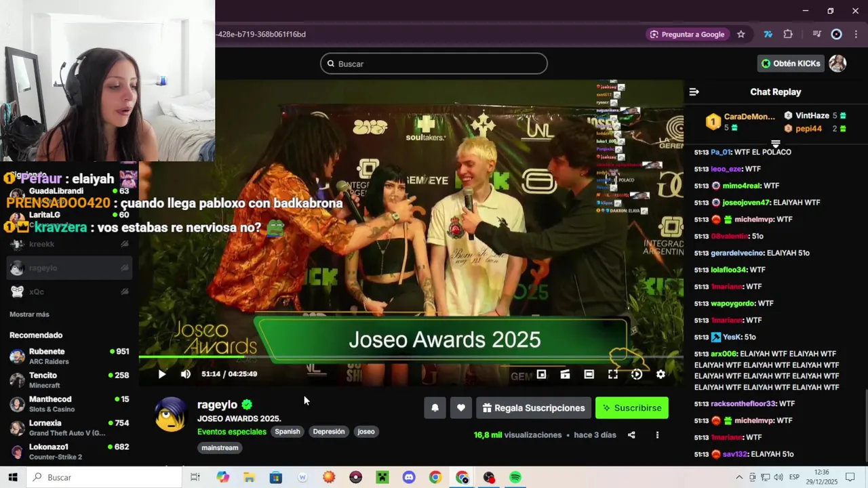The height and width of the screenshot is (488, 868).
Task: Mute the video with the speaker icon
Action: (x=186, y=374)
